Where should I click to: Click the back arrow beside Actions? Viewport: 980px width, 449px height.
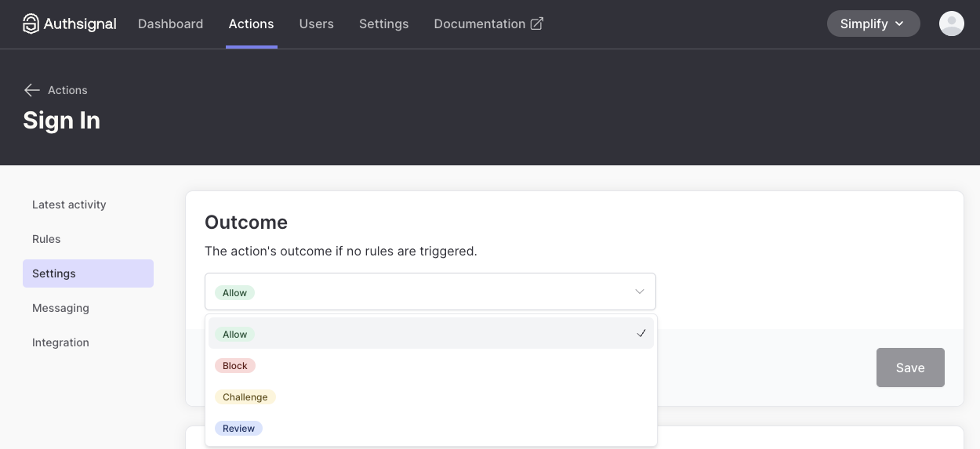[31, 90]
